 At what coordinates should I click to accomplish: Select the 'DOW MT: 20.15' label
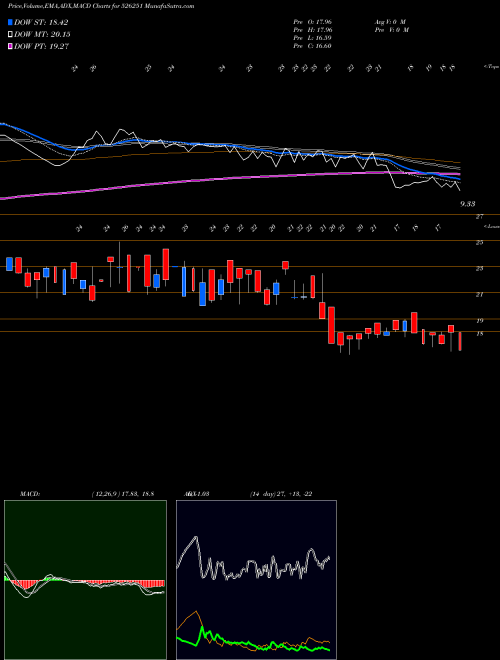(43, 35)
